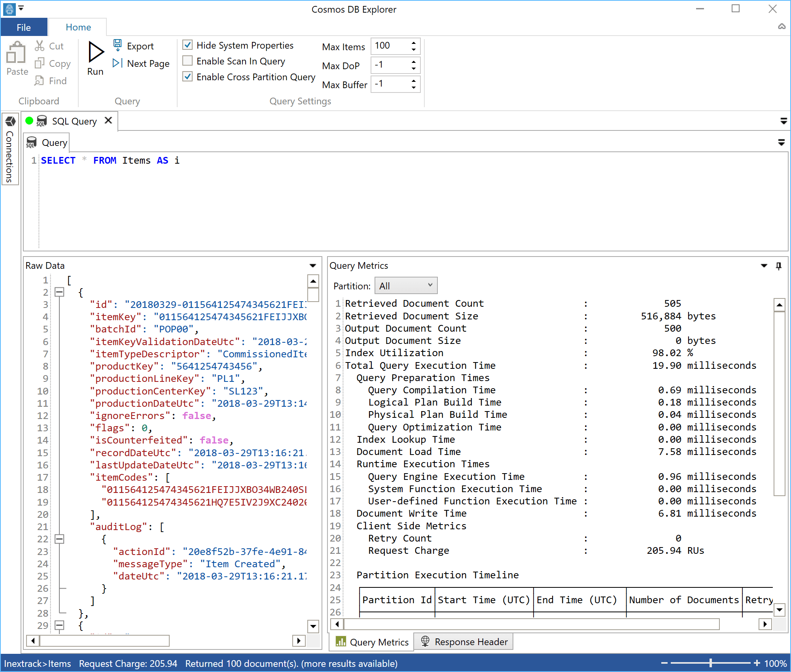Click Query Metrics vertical scroll down arrow
The height and width of the screenshot is (672, 791).
tap(779, 610)
